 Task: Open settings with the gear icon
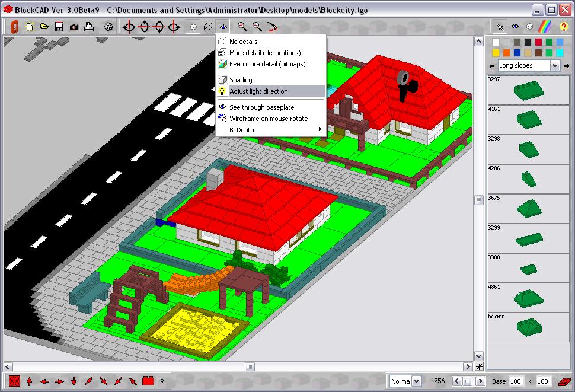(x=108, y=27)
